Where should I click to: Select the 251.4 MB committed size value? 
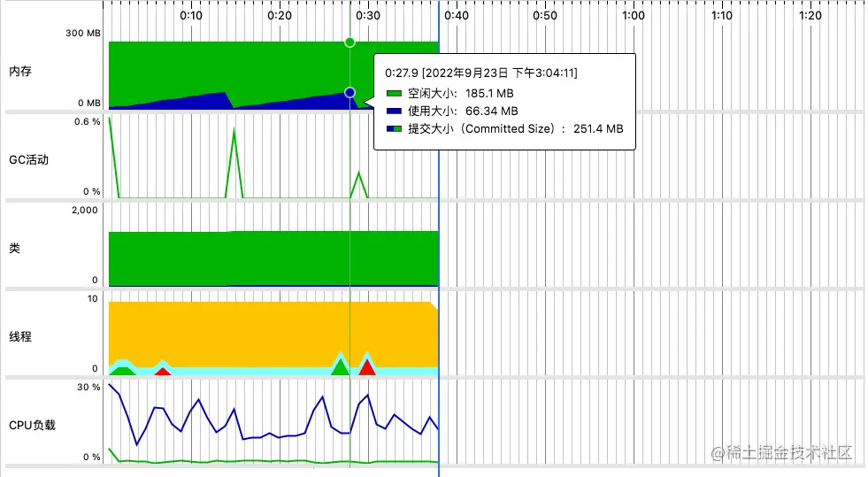[598, 129]
